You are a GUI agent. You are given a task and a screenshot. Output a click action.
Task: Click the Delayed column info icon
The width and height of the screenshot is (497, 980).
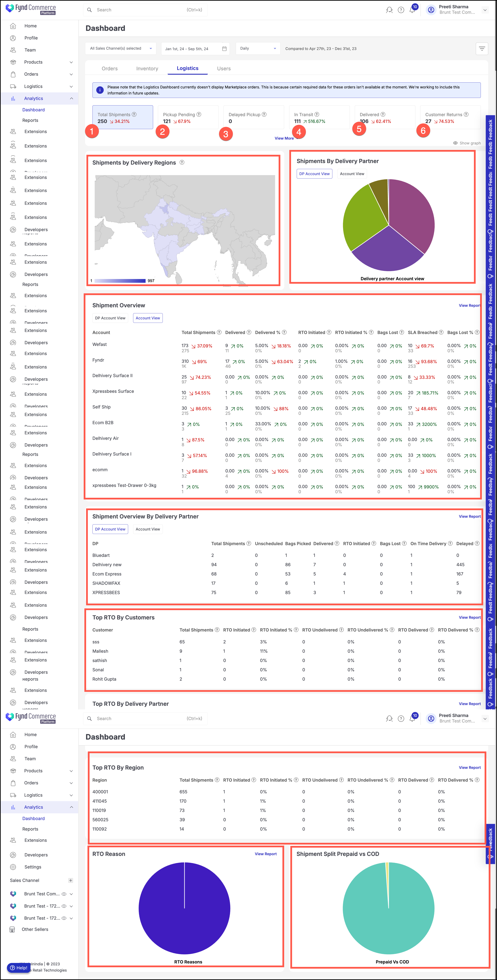tap(477, 544)
